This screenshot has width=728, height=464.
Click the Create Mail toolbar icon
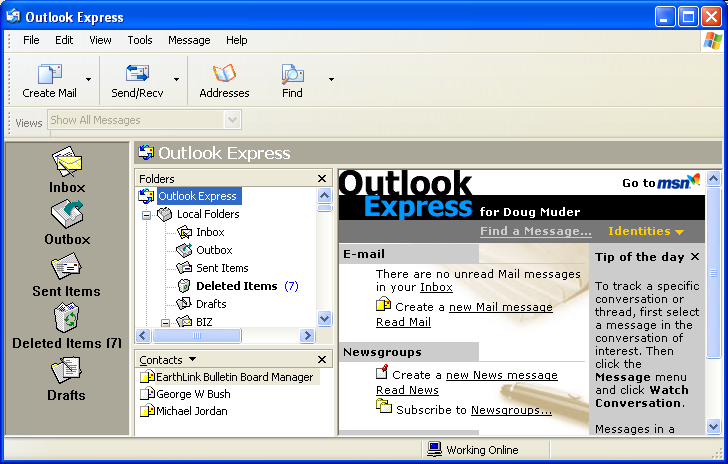point(50,74)
